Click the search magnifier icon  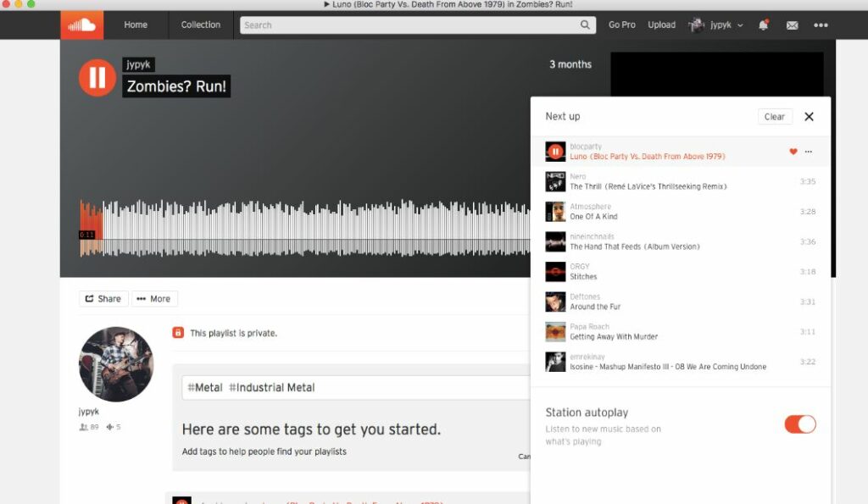[x=585, y=25]
